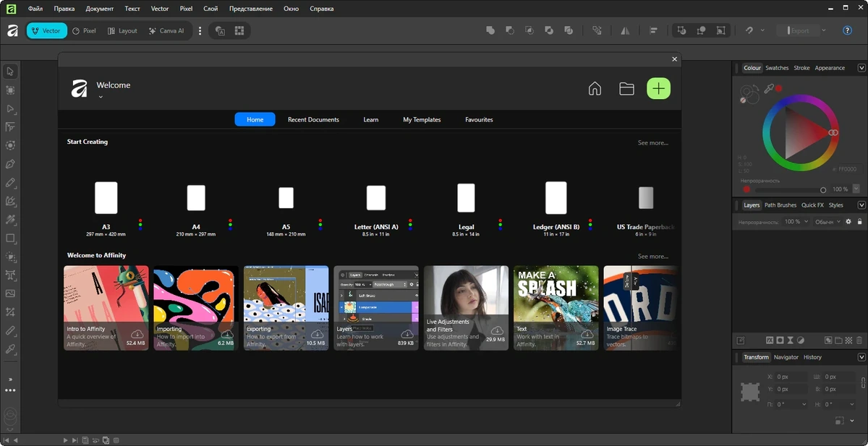This screenshot has height=446, width=868.
Task: Click the Subtract boolean operation icon
Action: [510, 31]
